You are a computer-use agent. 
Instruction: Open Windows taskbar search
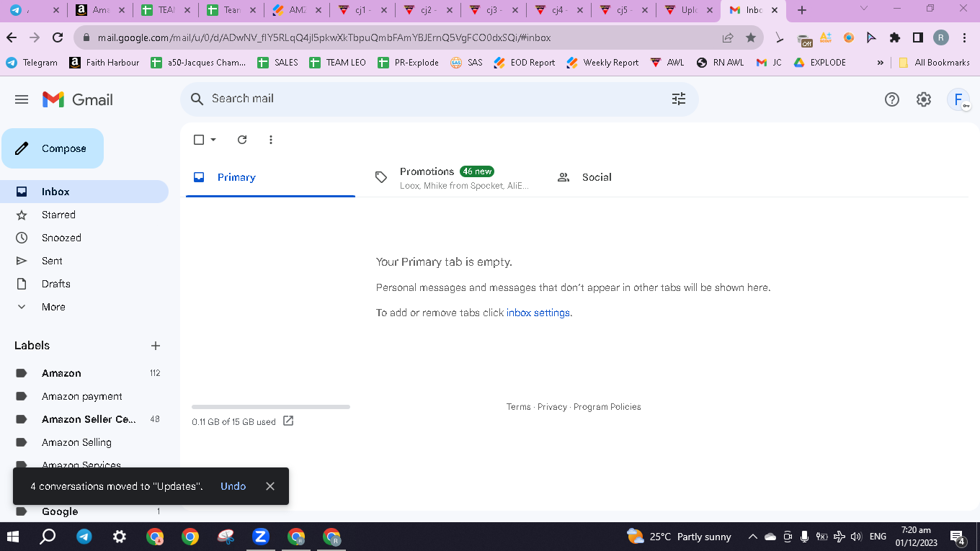(48, 537)
